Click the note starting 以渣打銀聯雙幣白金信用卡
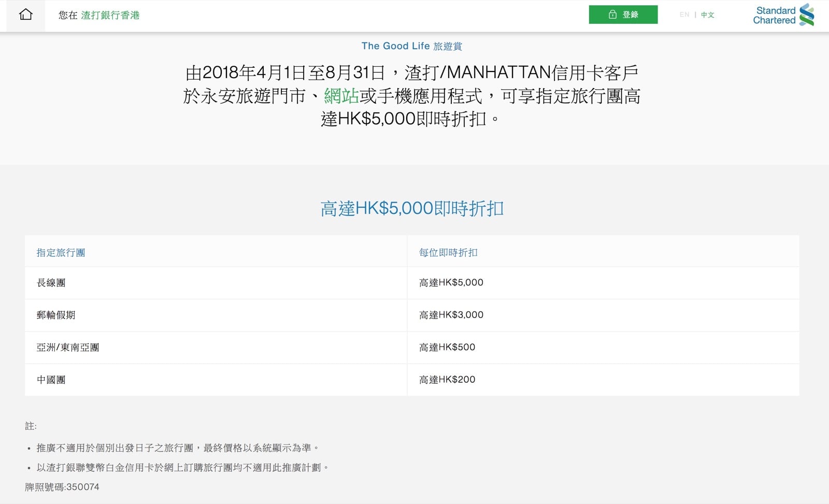 182,467
